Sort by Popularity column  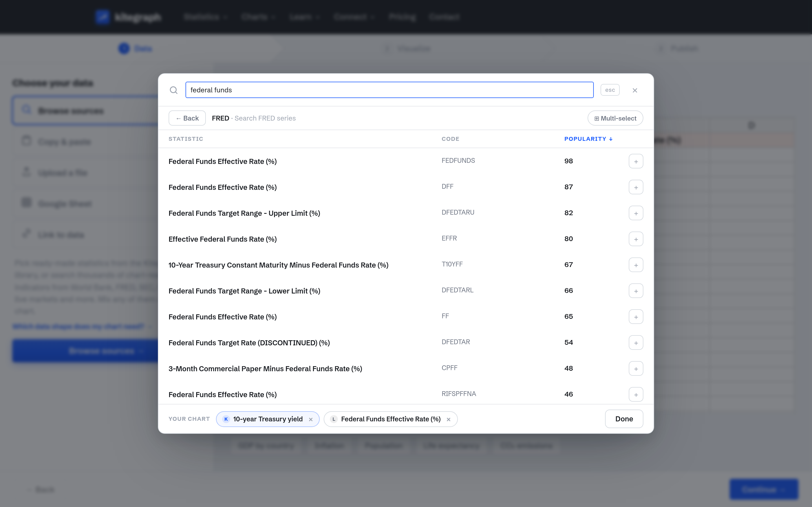tap(588, 139)
